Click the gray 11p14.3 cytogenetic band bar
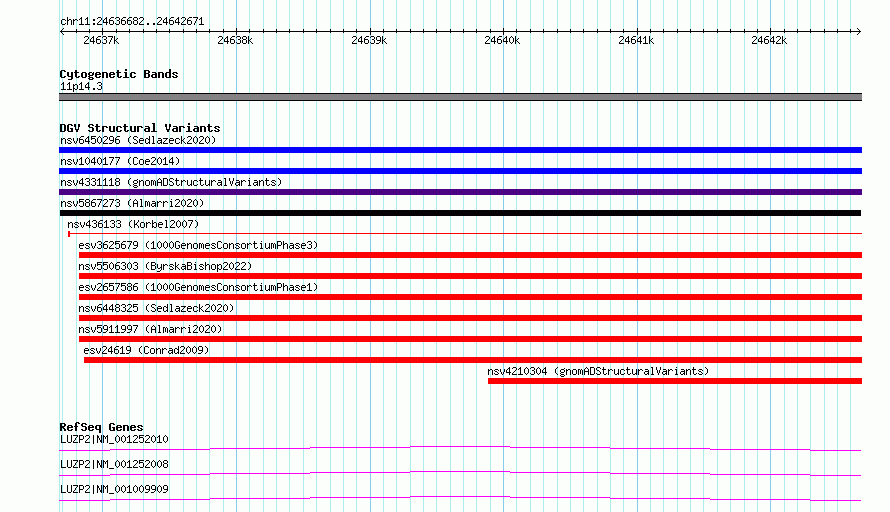The width and height of the screenshot is (890, 512). (460, 97)
